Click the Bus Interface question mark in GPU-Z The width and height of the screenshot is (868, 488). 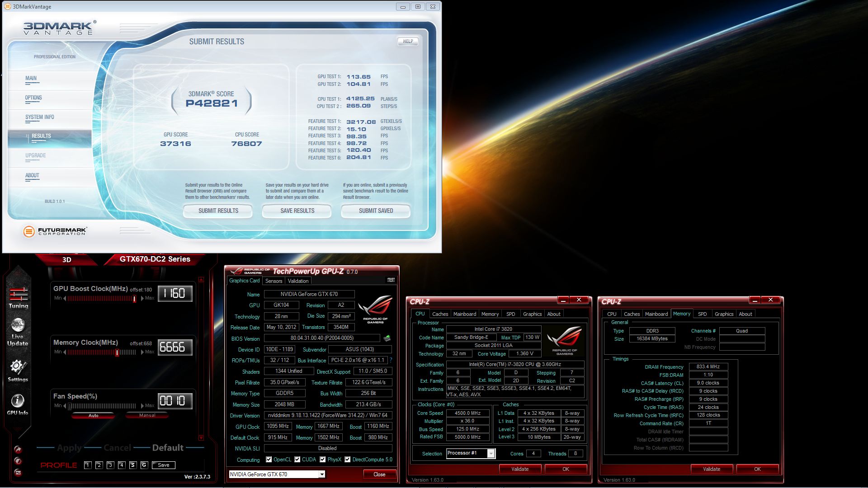click(x=391, y=360)
